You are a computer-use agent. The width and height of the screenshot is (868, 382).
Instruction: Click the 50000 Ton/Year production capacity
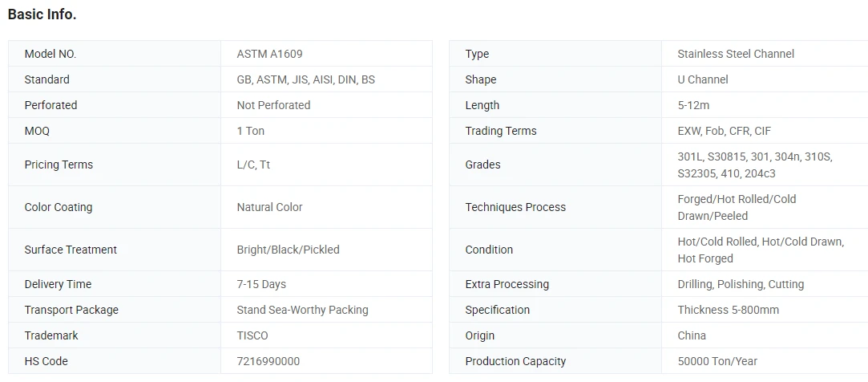pyautogui.click(x=717, y=361)
